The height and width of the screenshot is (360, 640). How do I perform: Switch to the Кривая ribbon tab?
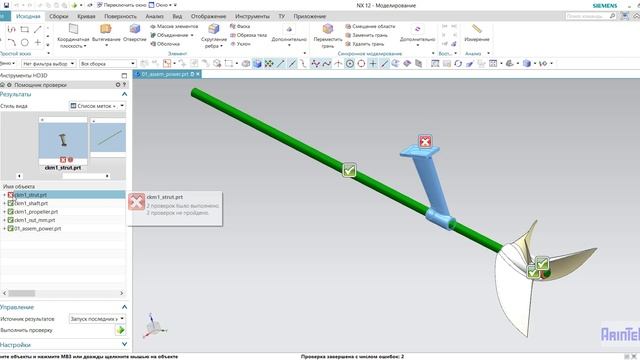pos(86,16)
